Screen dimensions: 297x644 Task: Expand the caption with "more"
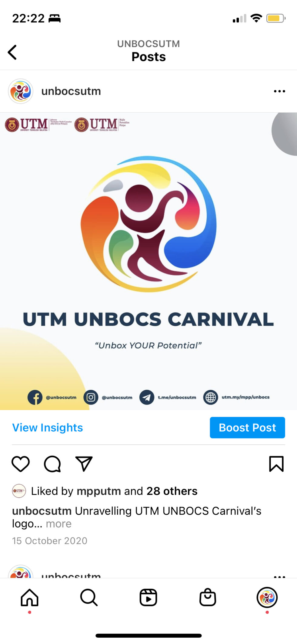point(59,524)
